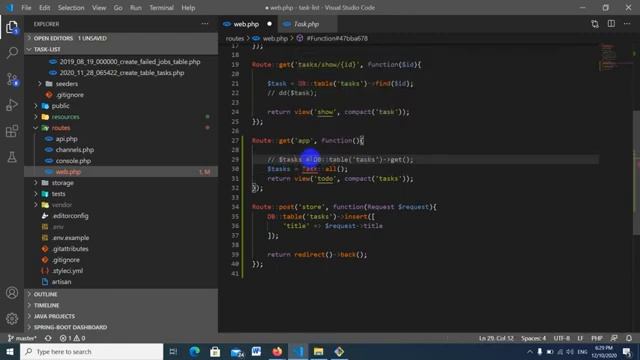Open api.php in the routes folder
640x360 pixels.
67,139
